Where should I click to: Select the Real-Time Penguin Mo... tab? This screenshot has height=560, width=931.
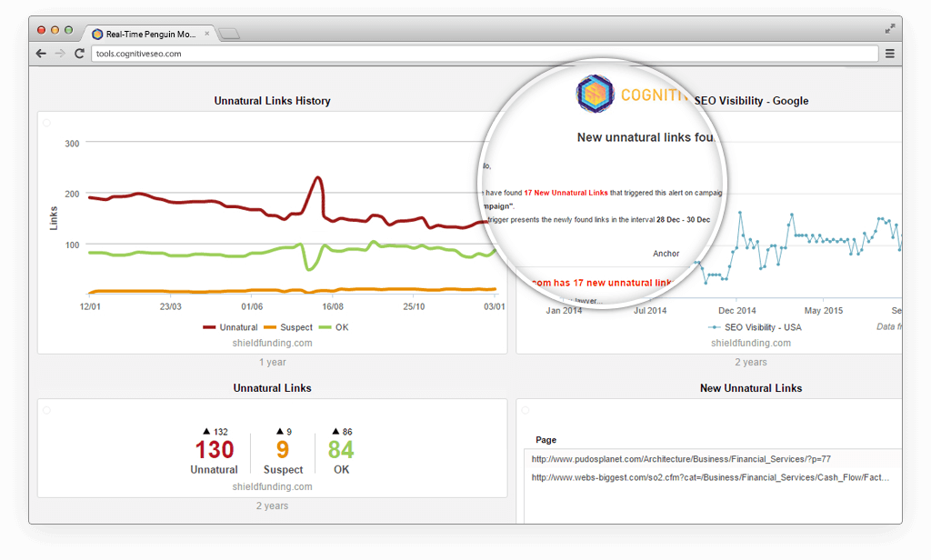click(150, 34)
